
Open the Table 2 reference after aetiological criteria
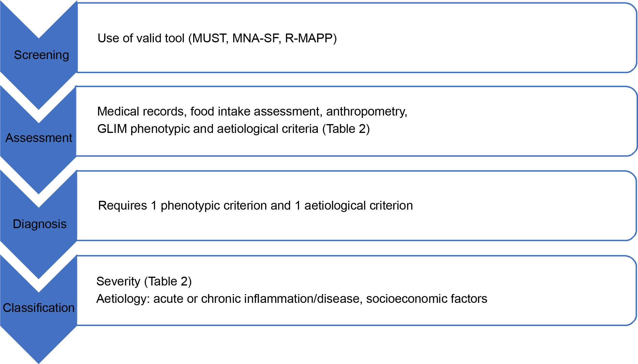click(x=346, y=129)
